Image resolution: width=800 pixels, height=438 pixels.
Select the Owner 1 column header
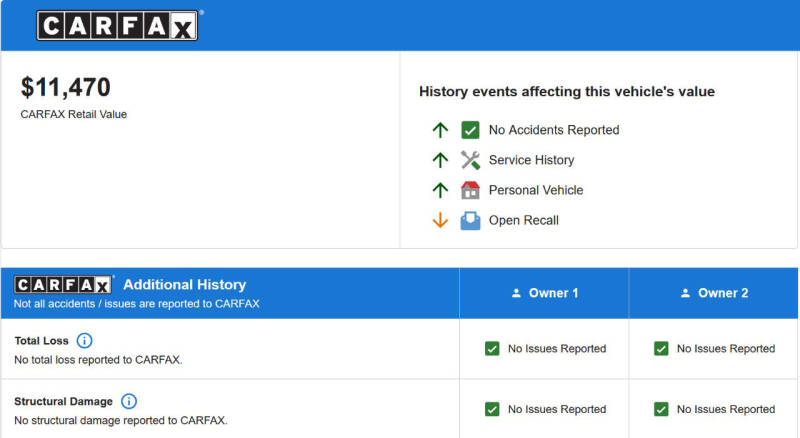544,293
